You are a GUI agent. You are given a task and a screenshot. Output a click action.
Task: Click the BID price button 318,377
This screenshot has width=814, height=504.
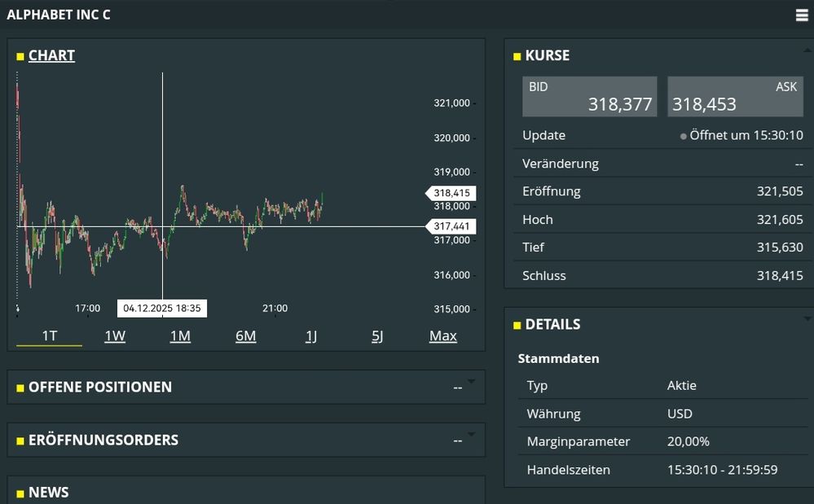590,97
